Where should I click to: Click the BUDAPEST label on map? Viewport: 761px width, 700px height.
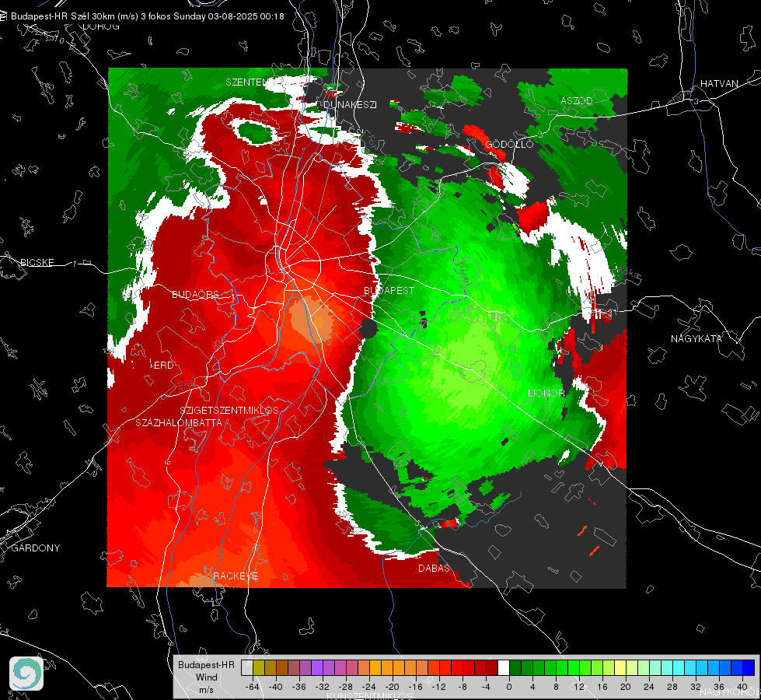[389, 290]
